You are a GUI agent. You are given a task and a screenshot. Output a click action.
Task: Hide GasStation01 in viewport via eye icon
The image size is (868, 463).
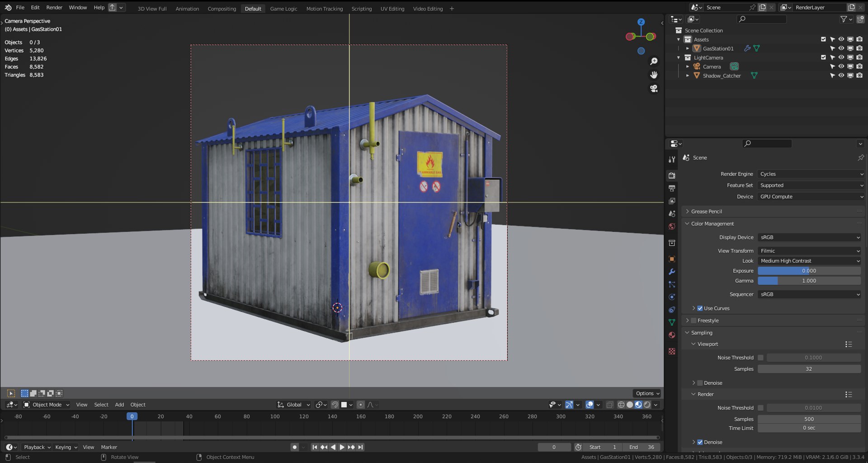point(841,48)
